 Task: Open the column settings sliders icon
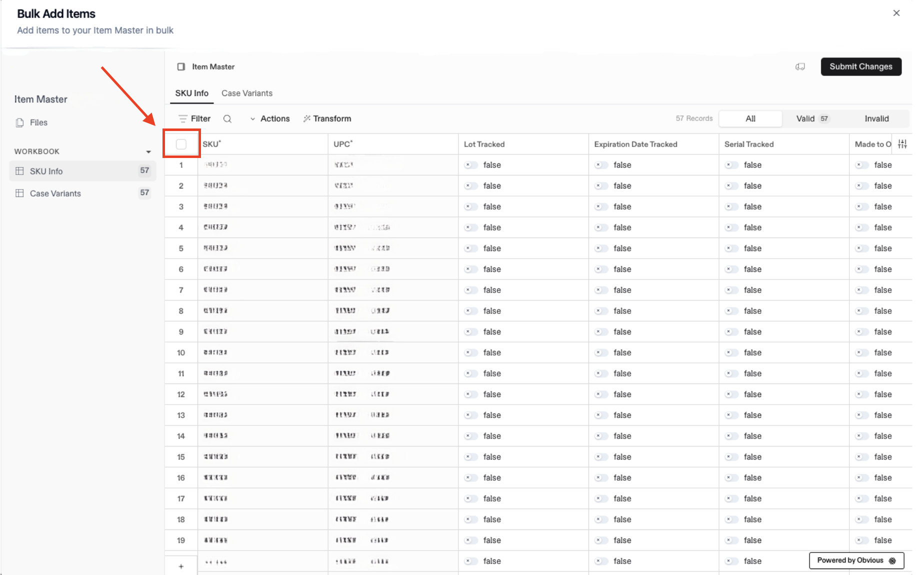point(902,144)
